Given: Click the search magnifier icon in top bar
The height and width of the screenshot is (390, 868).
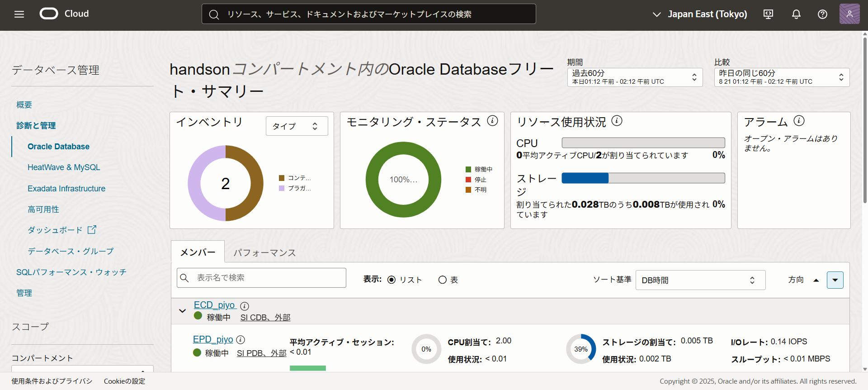Looking at the screenshot, I should tap(214, 14).
